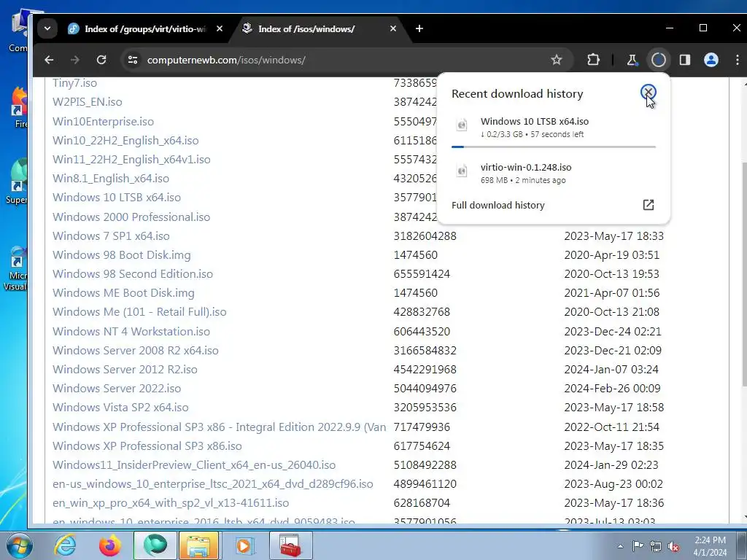The height and width of the screenshot is (560, 747).
Task: Open Windows Vista SP2 x64.iso link
Action: pos(120,408)
